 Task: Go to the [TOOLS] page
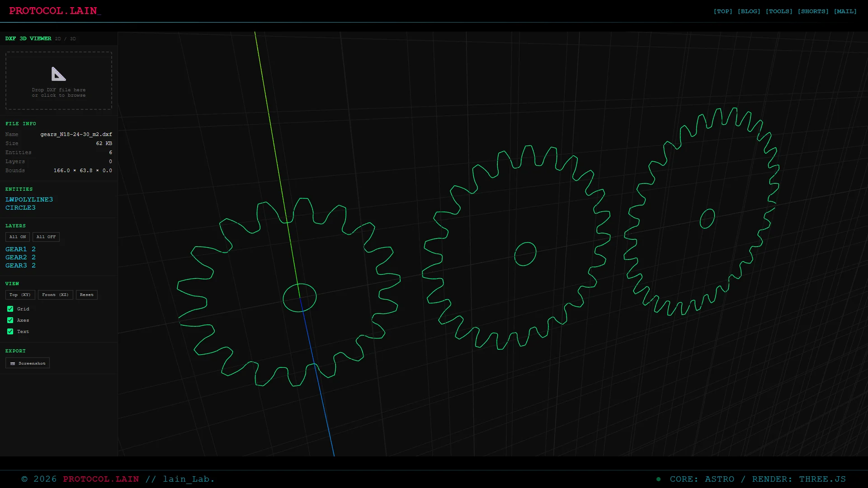pos(779,11)
